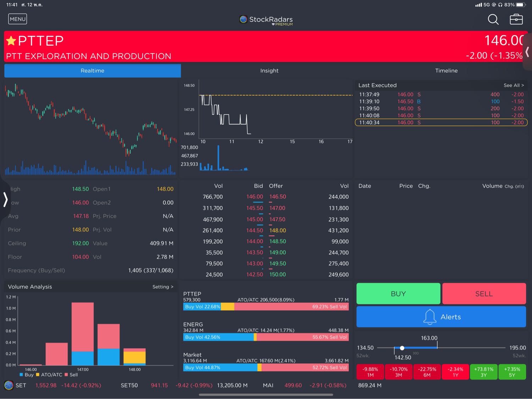
Task: Tap the red SELL button
Action: click(484, 294)
